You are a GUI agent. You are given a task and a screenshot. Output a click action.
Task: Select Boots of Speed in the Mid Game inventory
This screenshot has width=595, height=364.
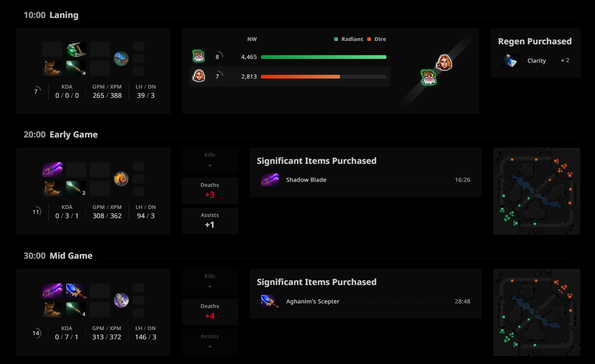[x=52, y=309]
